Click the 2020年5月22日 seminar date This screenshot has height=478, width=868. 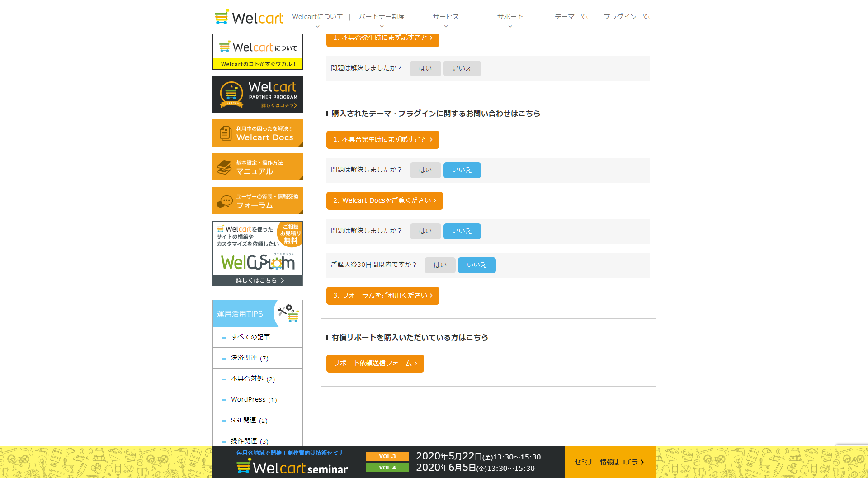coord(478,457)
